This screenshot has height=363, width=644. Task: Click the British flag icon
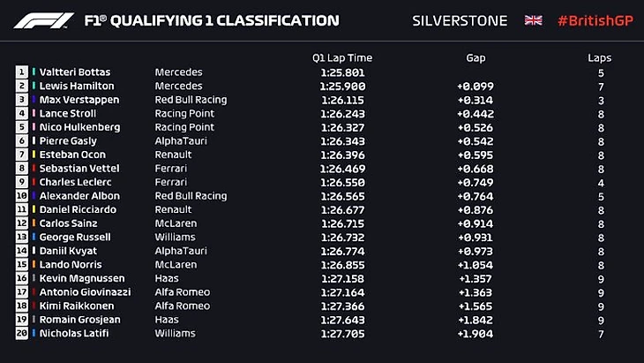point(533,20)
